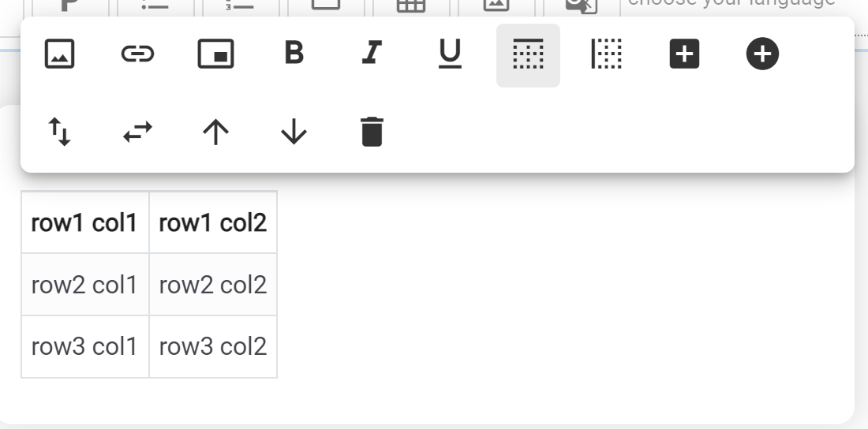Click the round plus add icon
The height and width of the screenshot is (429, 868).
[762, 54]
